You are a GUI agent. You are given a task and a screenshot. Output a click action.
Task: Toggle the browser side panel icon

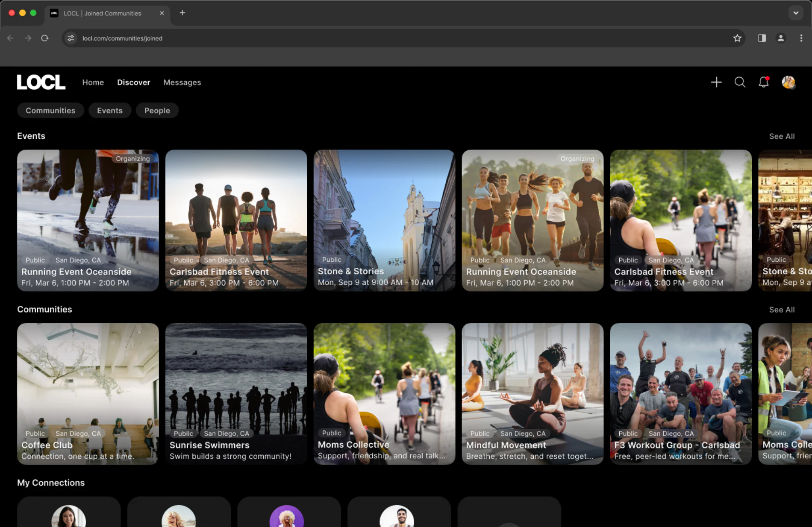pos(762,38)
